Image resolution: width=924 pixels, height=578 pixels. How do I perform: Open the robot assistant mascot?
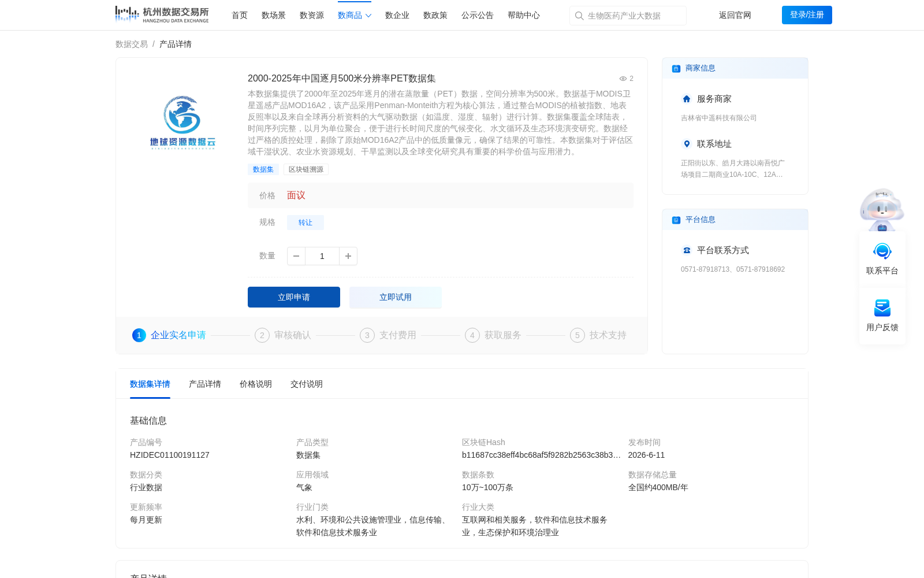click(882, 209)
